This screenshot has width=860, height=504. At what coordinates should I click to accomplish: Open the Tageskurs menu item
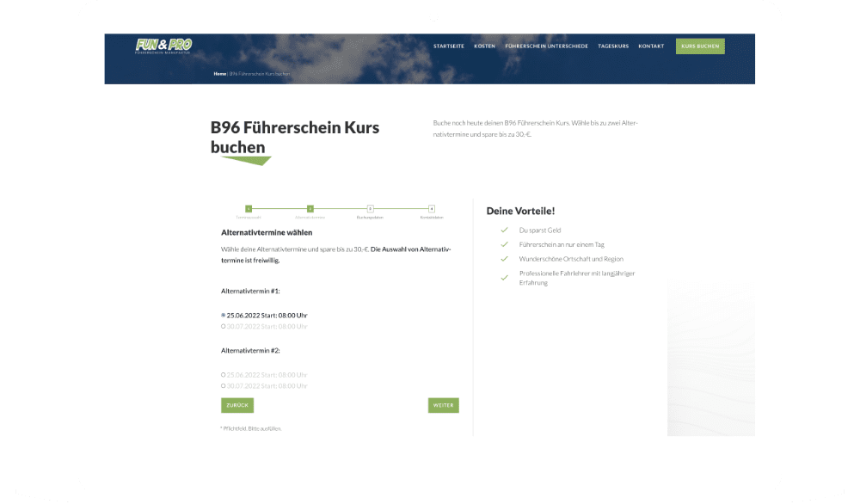[x=613, y=46]
